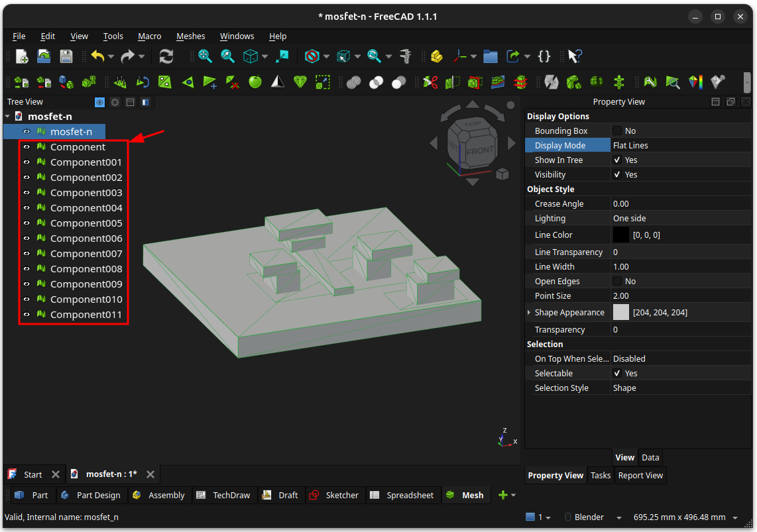Click the green apple Smooth mesh icon
This screenshot has height=532, width=757.
[255, 82]
